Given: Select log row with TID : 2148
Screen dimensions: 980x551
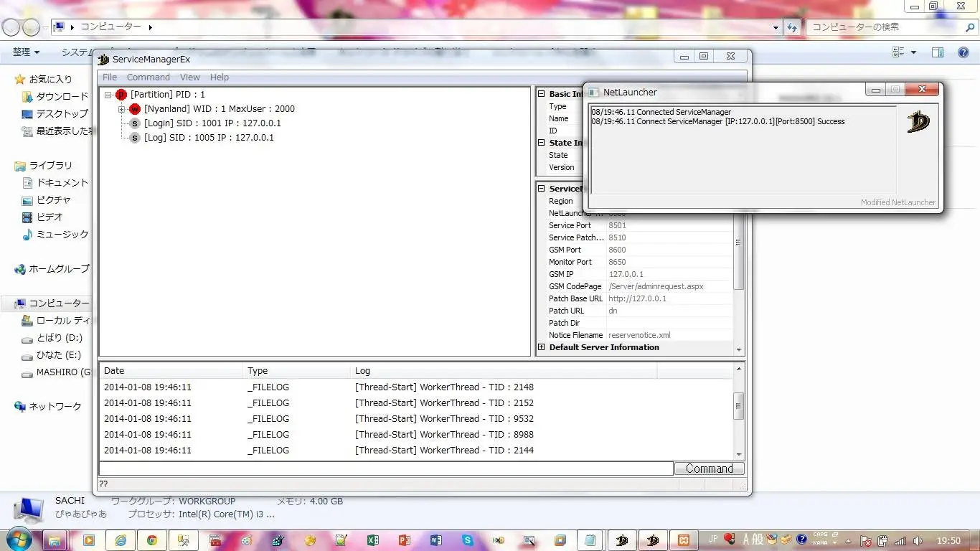Looking at the screenshot, I should click(416, 387).
